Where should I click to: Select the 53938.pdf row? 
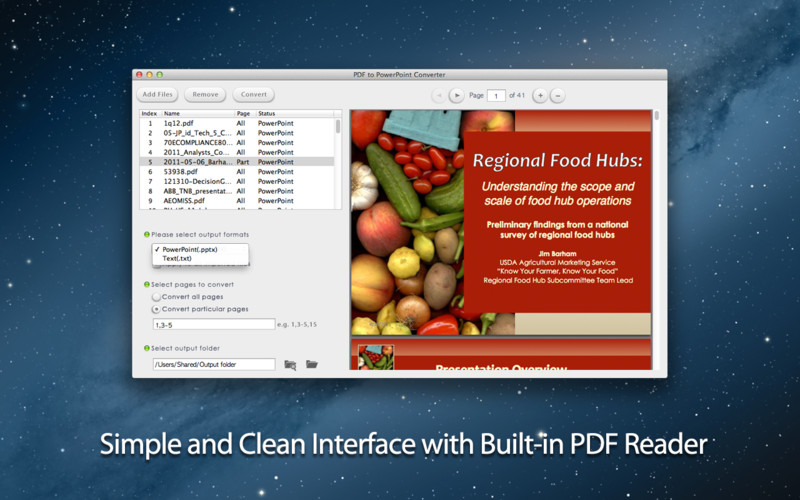(237, 172)
